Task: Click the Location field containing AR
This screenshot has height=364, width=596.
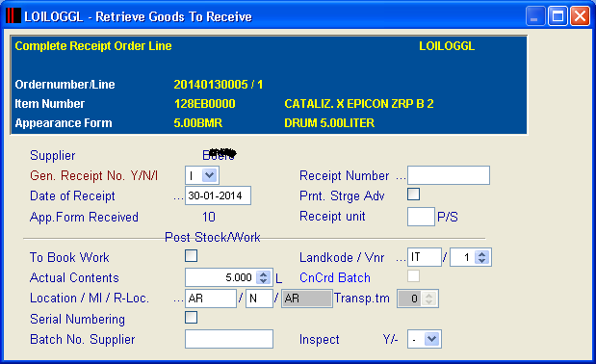Action: (x=211, y=299)
